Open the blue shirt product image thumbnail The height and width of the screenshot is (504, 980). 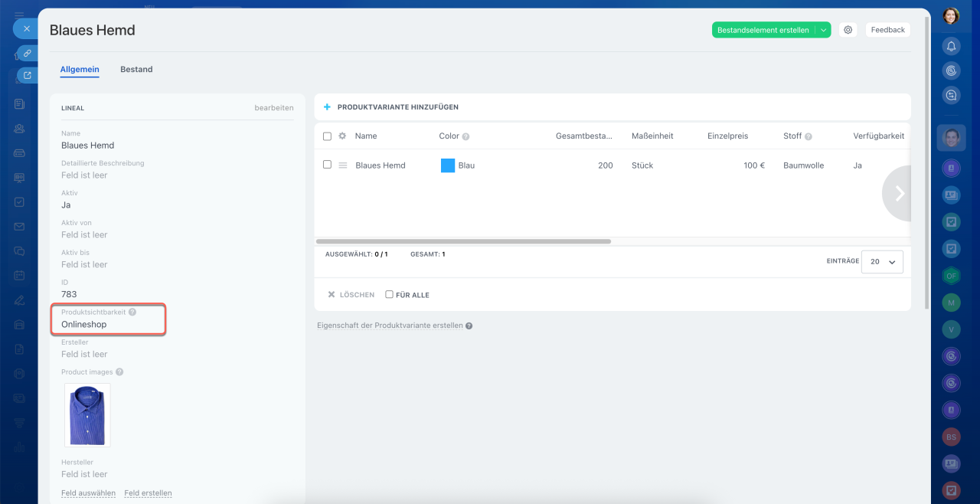87,415
